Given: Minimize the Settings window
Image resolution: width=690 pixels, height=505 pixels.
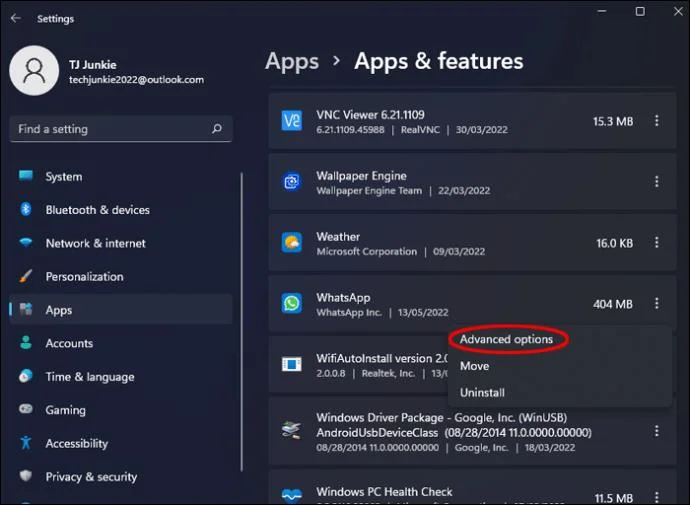Looking at the screenshot, I should 602,11.
